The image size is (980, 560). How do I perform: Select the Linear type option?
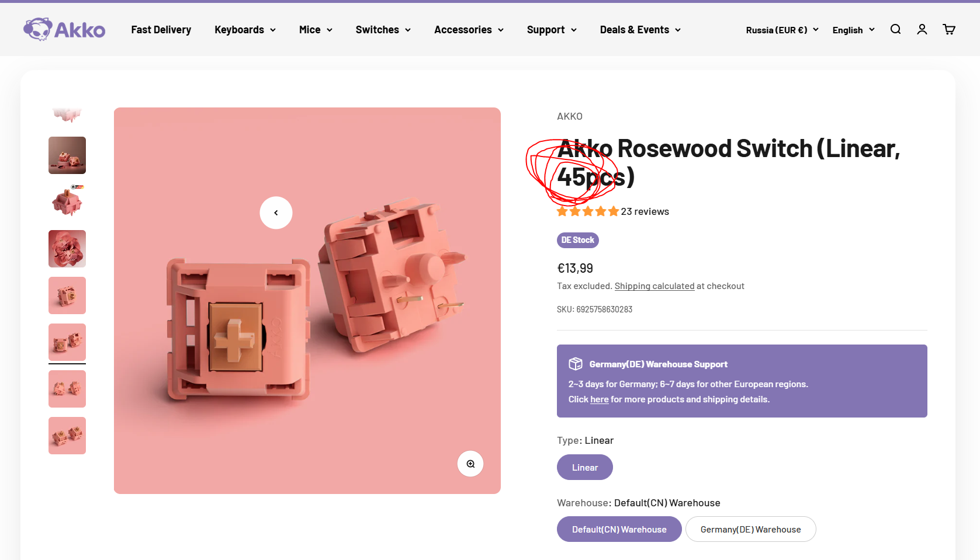(584, 467)
